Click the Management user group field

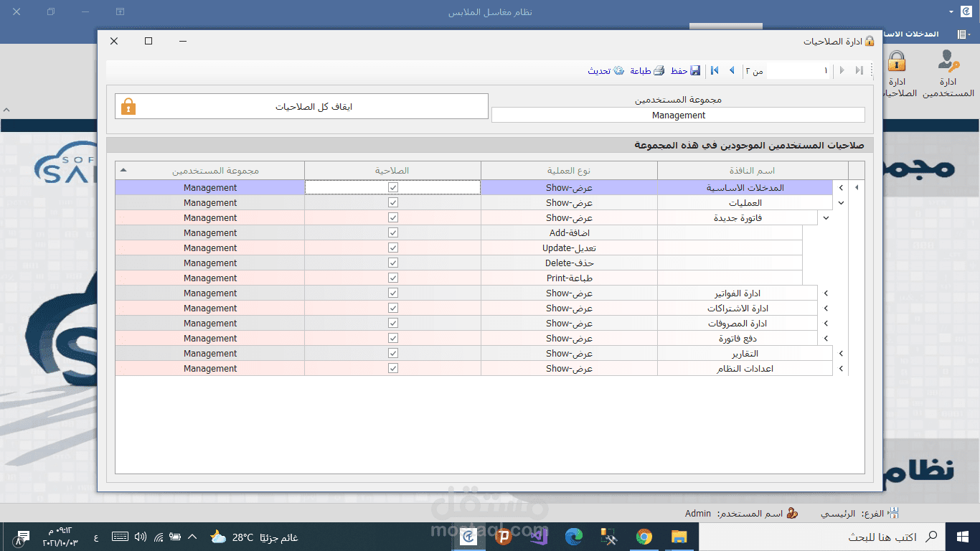click(x=678, y=115)
